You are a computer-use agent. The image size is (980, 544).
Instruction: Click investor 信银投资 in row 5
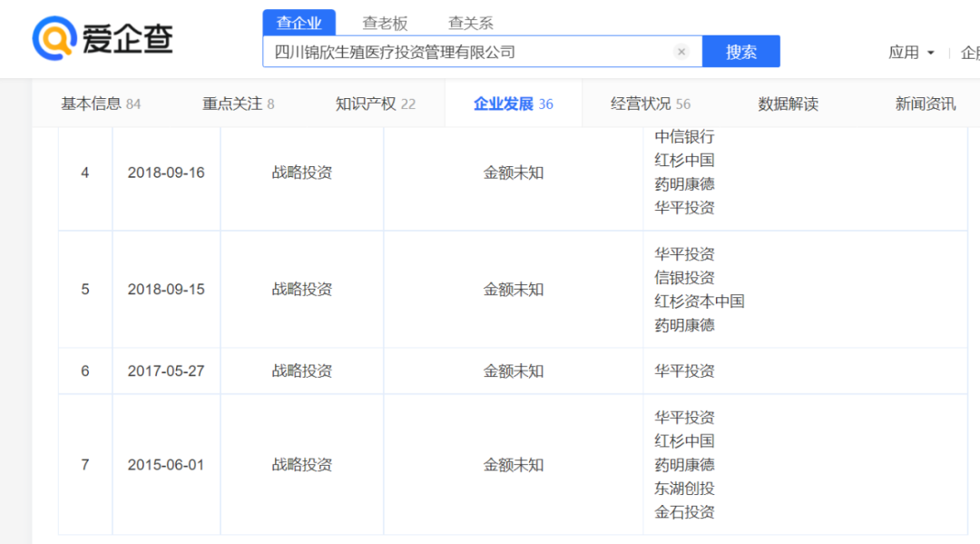(x=684, y=278)
